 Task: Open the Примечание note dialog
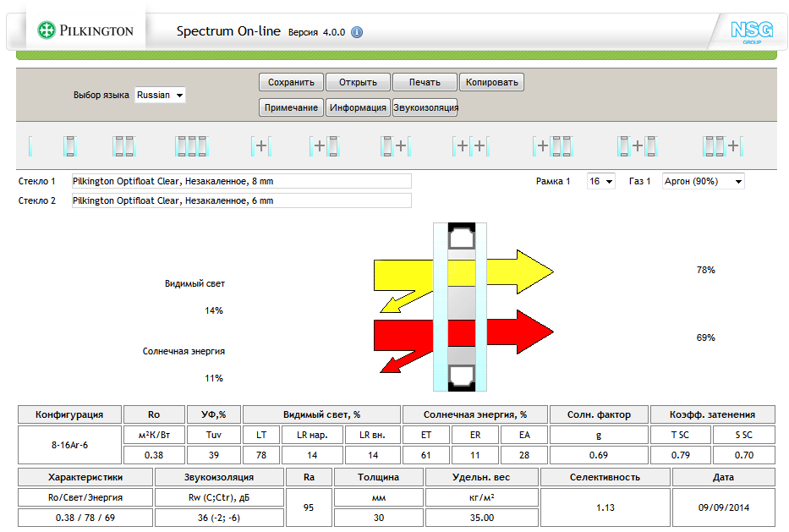[291, 107]
